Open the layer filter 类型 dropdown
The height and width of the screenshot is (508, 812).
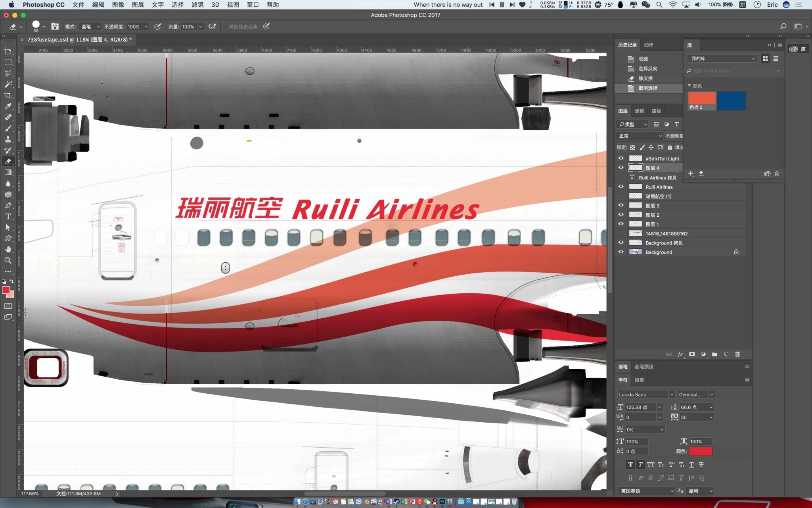pyautogui.click(x=632, y=124)
